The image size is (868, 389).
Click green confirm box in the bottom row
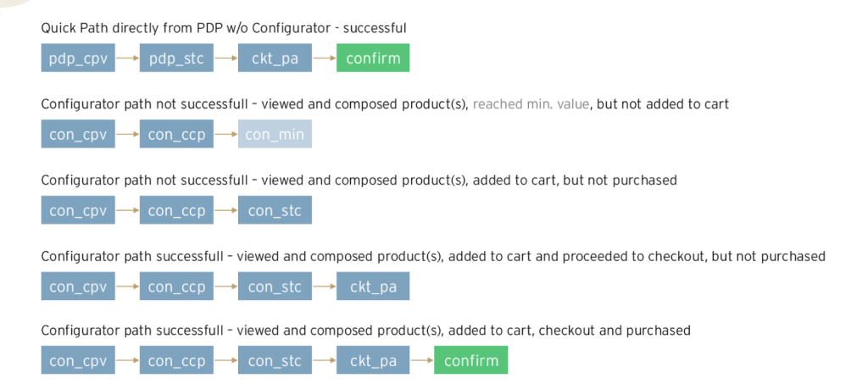point(471,360)
